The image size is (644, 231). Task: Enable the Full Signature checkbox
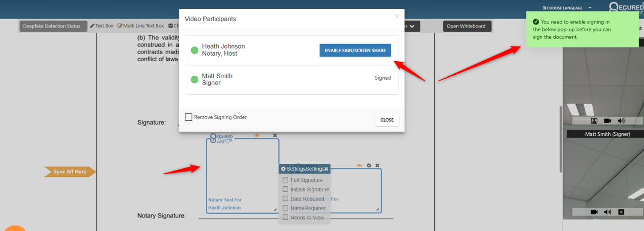[286, 180]
